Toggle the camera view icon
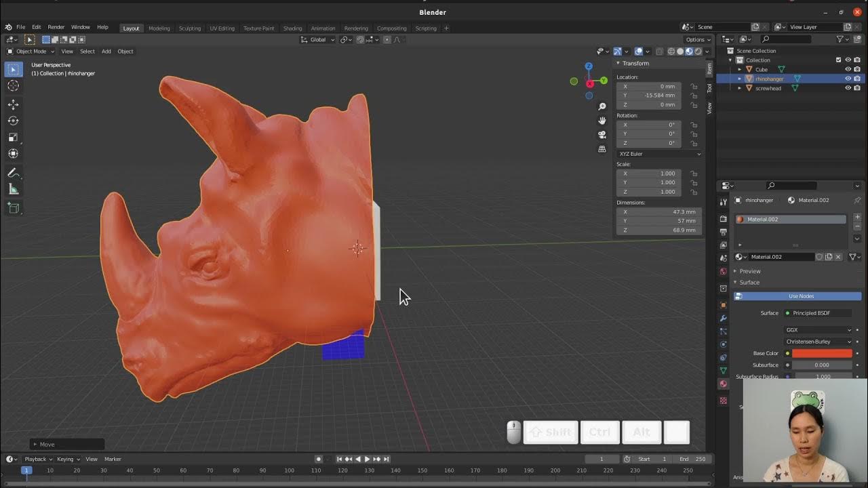This screenshot has height=488, width=868. click(601, 135)
